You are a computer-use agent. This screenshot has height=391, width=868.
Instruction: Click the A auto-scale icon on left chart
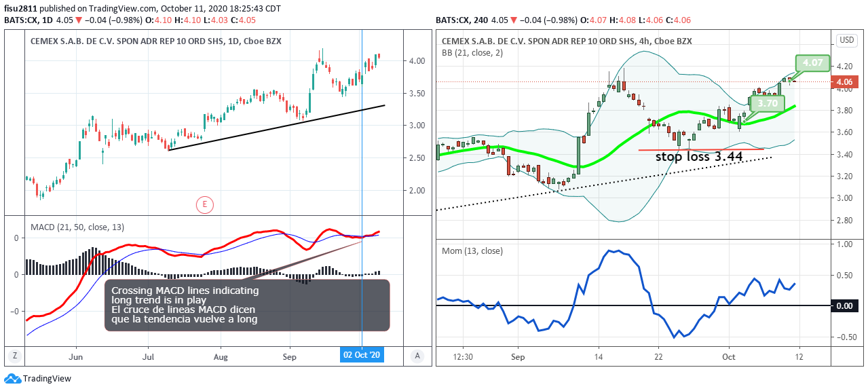tap(418, 356)
